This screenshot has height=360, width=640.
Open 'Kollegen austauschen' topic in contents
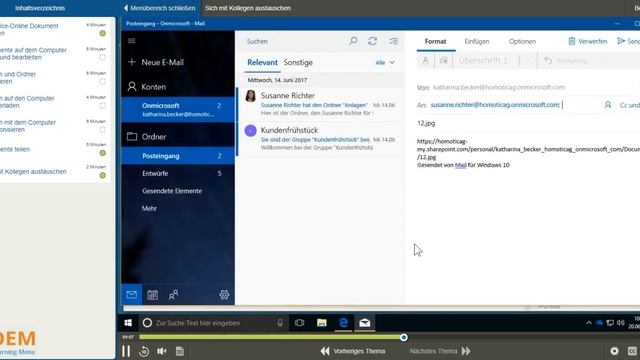coord(33,171)
